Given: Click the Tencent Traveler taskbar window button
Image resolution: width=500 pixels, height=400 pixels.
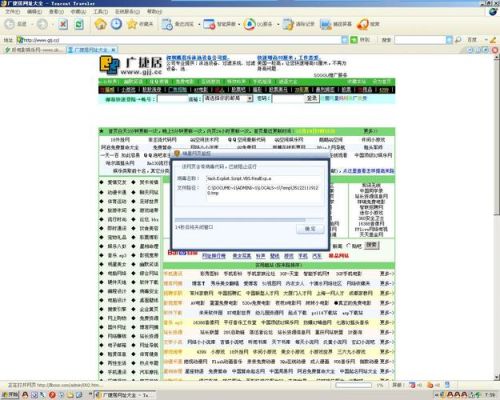Looking at the screenshot, I should 125,395.
